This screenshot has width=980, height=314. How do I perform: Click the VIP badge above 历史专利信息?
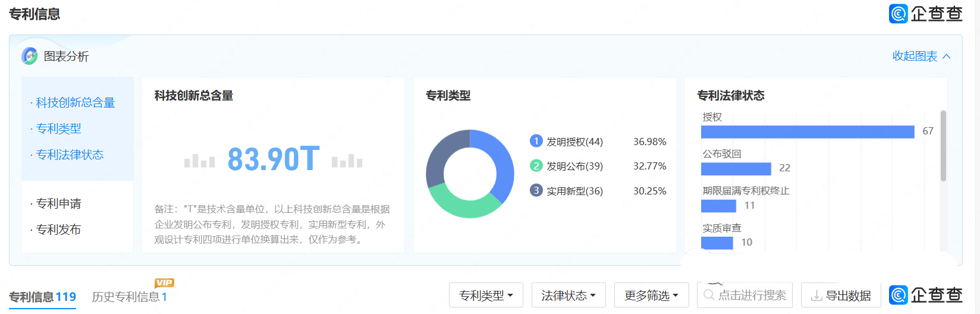(x=164, y=283)
